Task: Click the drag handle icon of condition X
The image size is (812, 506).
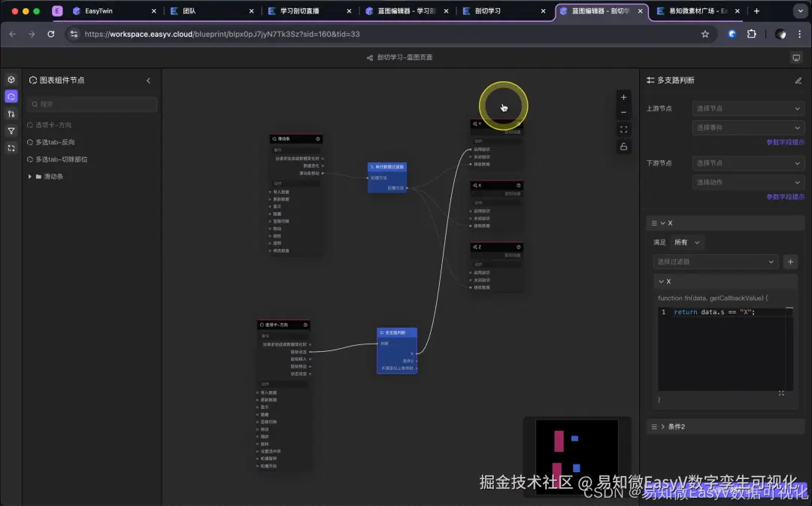Action: (654, 223)
